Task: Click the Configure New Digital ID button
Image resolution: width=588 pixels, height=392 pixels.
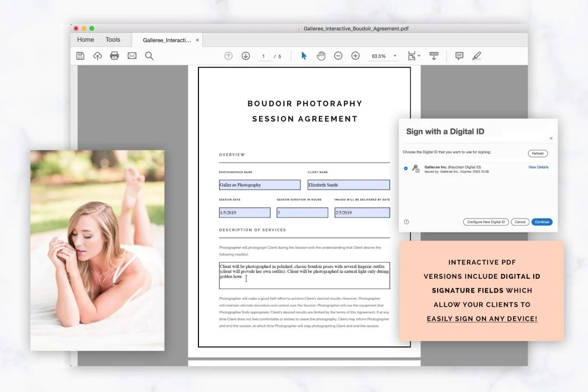Action: coord(486,222)
